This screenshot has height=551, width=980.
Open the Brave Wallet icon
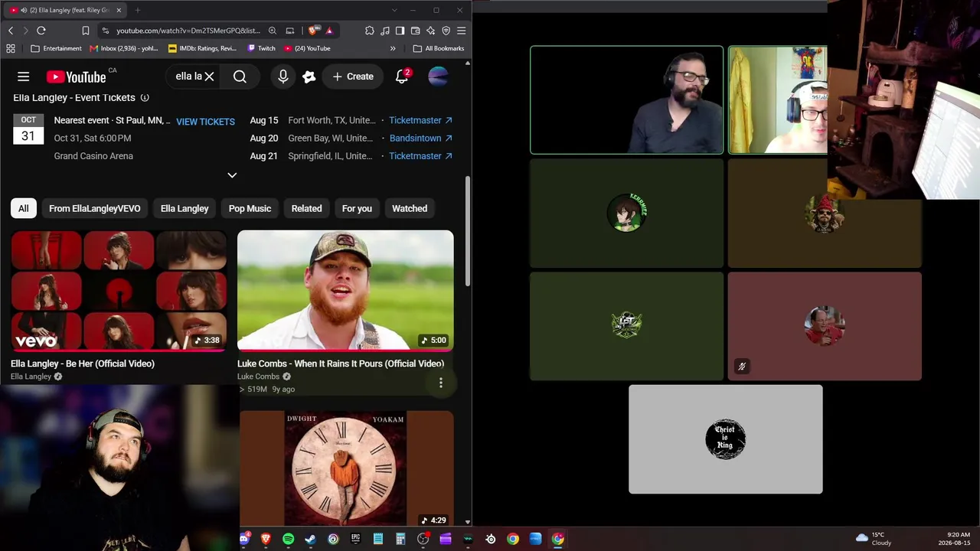pos(416,31)
